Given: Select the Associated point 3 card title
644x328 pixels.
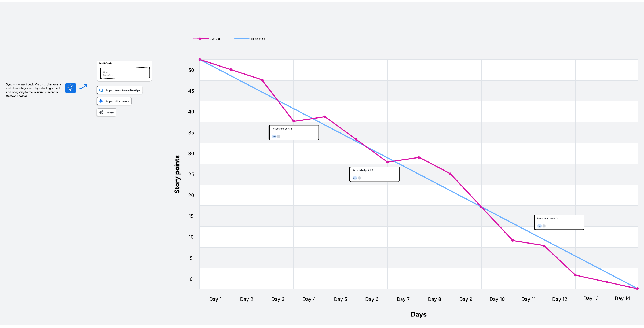Looking at the screenshot, I should (547, 218).
